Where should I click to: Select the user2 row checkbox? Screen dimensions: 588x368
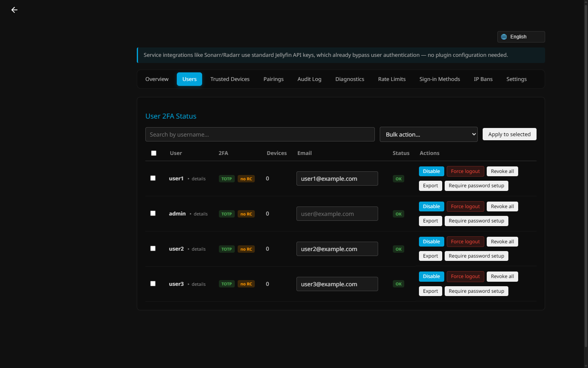tap(153, 249)
